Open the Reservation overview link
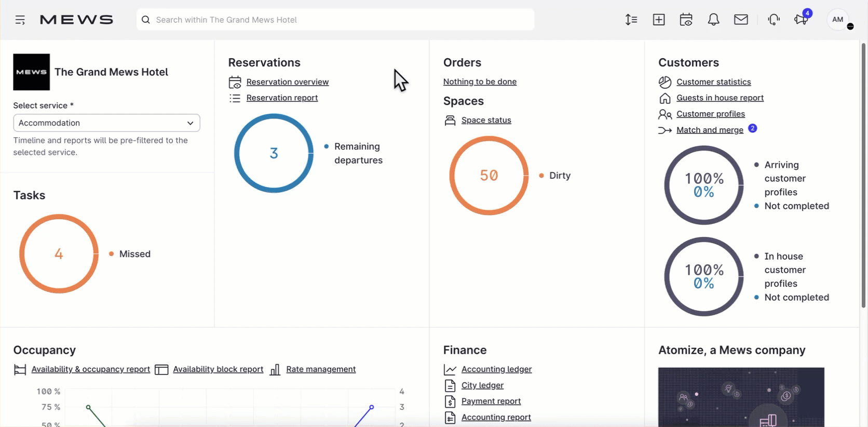Viewport: 868px width, 427px height. coord(287,82)
